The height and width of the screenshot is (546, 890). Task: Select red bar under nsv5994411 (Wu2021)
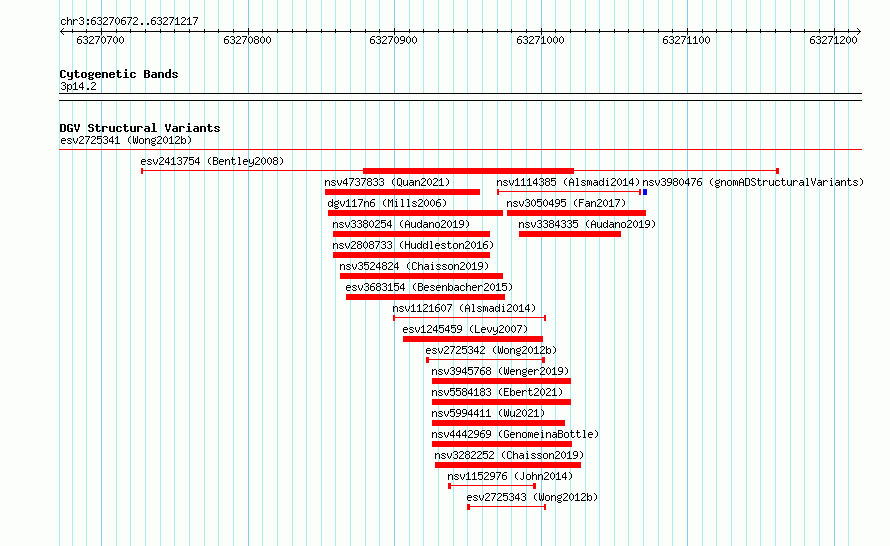click(x=498, y=423)
